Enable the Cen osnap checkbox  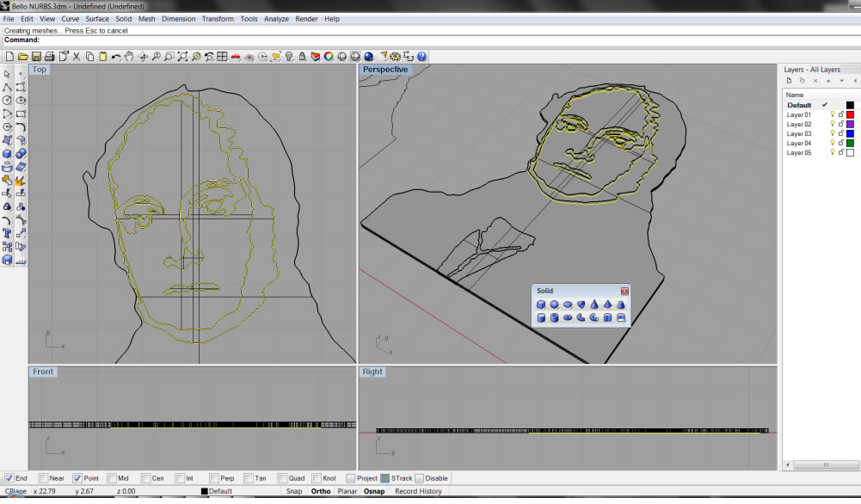pyautogui.click(x=145, y=478)
